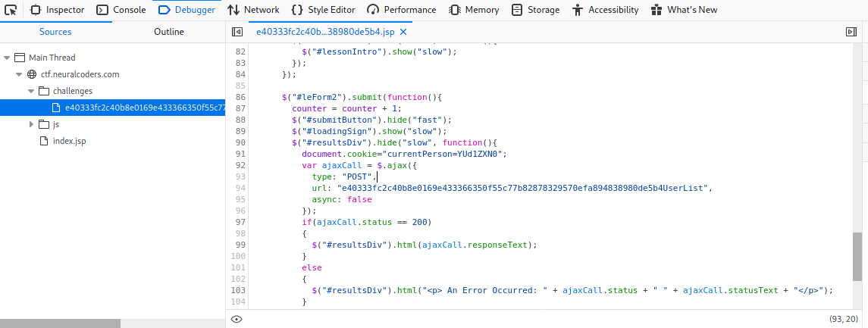This screenshot has height=328, width=868.
Task: Toggle the sources pane collapse icon
Action: [237, 32]
